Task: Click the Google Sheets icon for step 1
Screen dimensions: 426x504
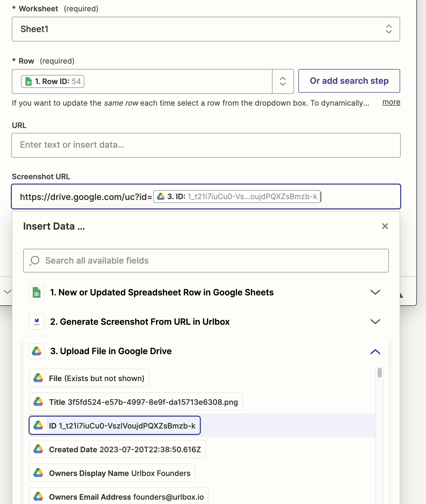Action: [37, 292]
